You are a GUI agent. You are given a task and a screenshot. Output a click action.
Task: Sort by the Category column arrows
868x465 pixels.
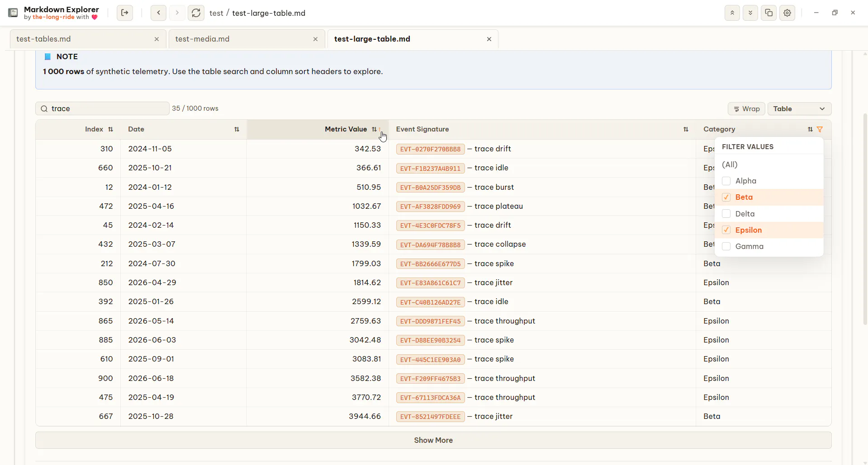[810, 129]
